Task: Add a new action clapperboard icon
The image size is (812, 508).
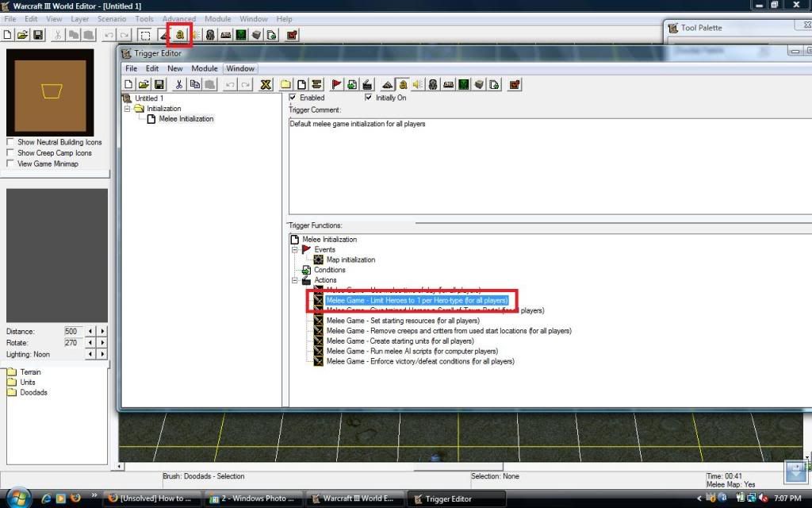Action: [368, 84]
